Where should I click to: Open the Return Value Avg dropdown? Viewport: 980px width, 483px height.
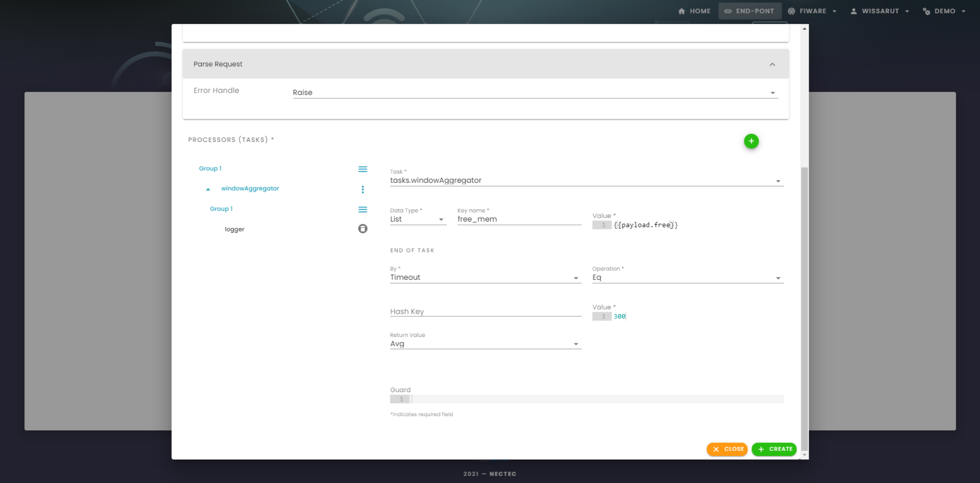tap(486, 344)
